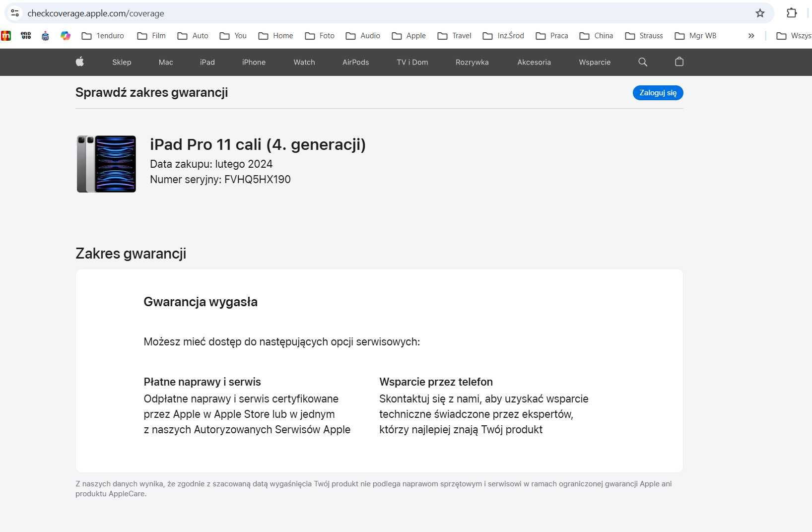The height and width of the screenshot is (532, 812).
Task: Open the browser extensions puzzle icon
Action: point(792,13)
